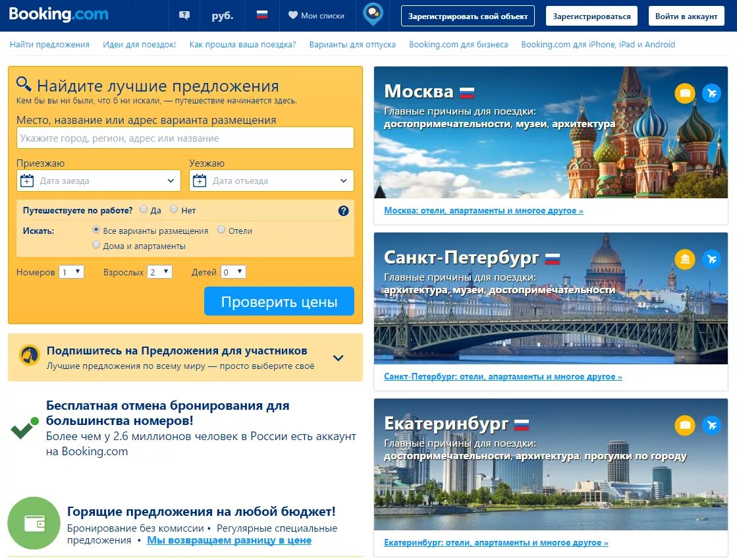The width and height of the screenshot is (737, 560).
Task: Open the Booking.com logo homepage
Action: 58,14
